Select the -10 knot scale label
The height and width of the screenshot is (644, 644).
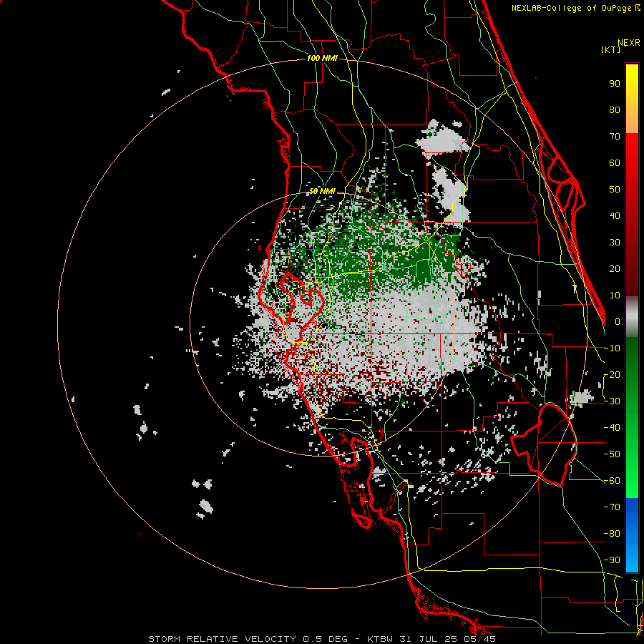(612, 348)
